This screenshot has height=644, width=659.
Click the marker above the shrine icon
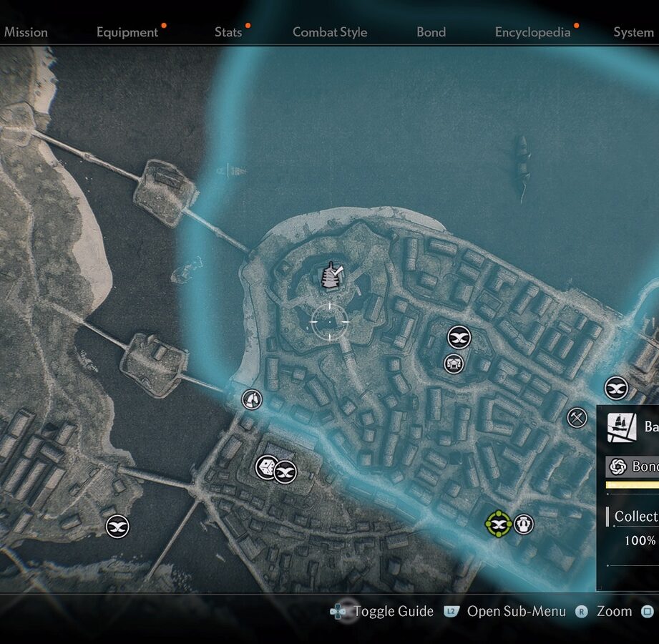(x=459, y=337)
